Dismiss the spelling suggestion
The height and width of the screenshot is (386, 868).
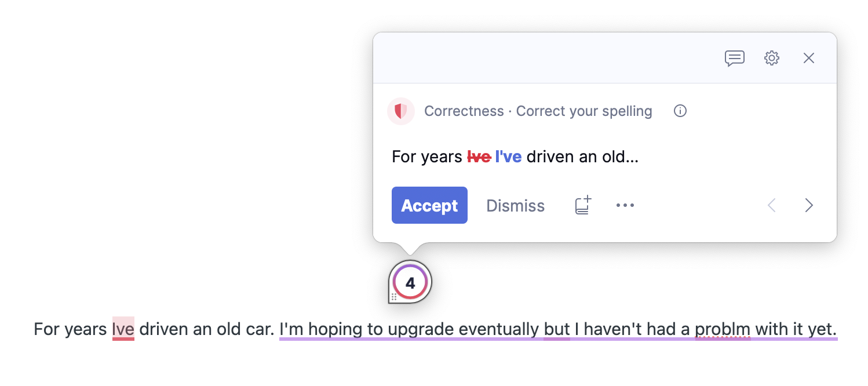tap(515, 206)
